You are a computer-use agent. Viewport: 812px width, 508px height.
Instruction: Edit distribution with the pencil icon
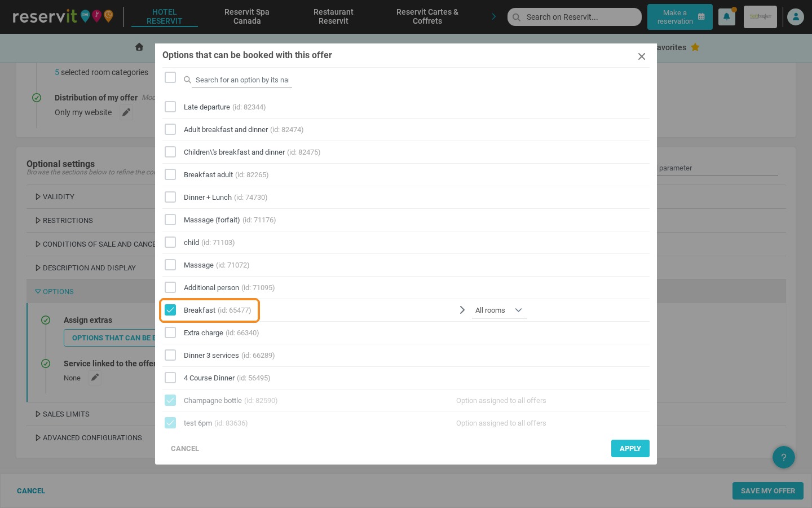click(x=126, y=112)
